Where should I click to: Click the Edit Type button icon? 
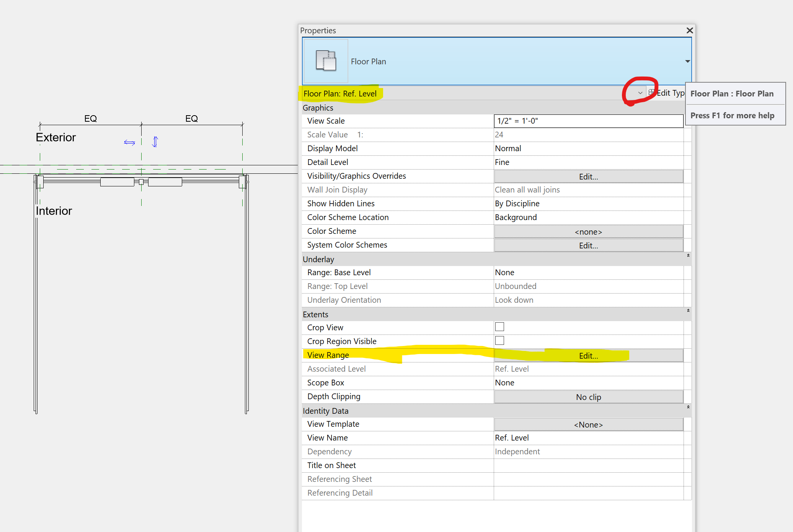(x=651, y=93)
